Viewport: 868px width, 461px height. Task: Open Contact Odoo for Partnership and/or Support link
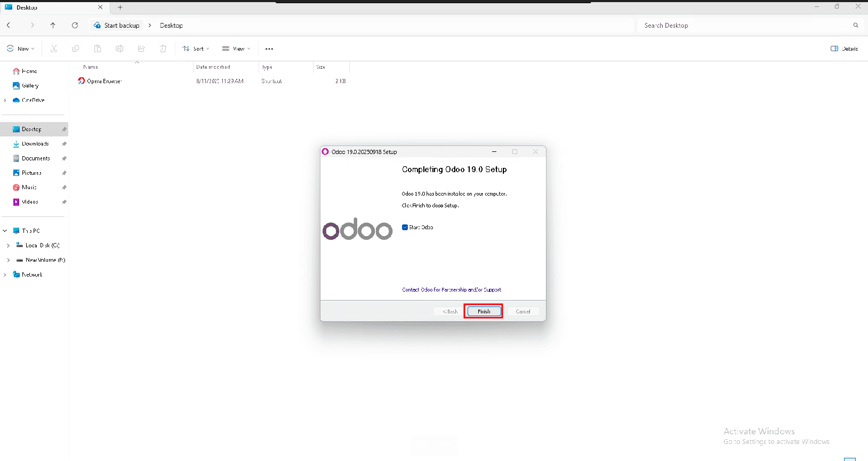[x=452, y=290]
